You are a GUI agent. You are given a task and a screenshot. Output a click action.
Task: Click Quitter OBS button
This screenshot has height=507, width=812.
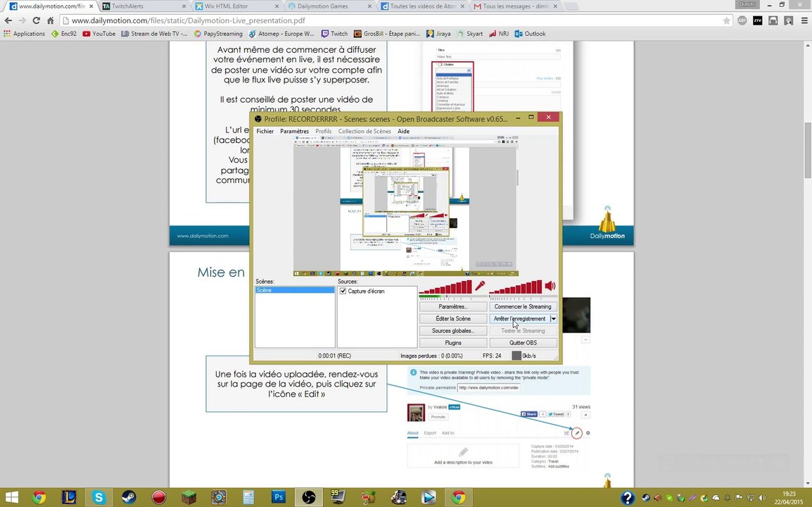[x=523, y=343]
